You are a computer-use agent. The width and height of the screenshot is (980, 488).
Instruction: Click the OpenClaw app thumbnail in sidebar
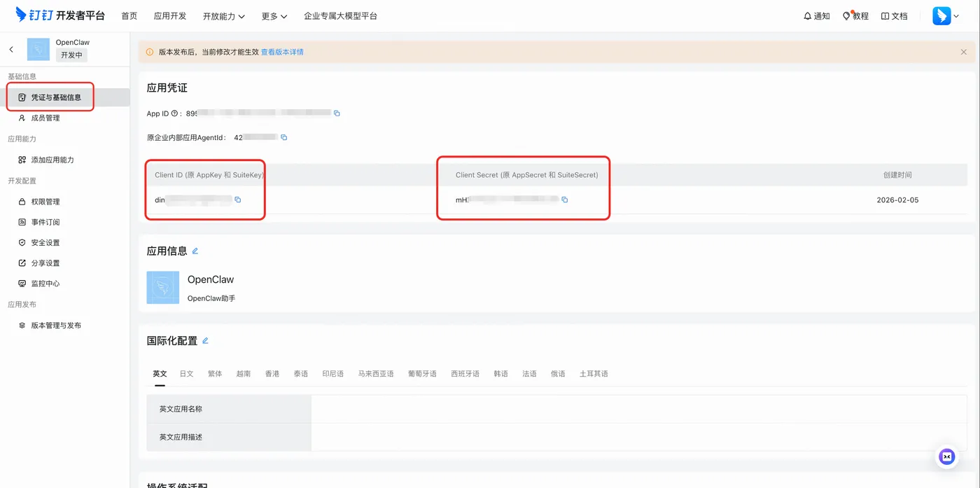coord(38,49)
